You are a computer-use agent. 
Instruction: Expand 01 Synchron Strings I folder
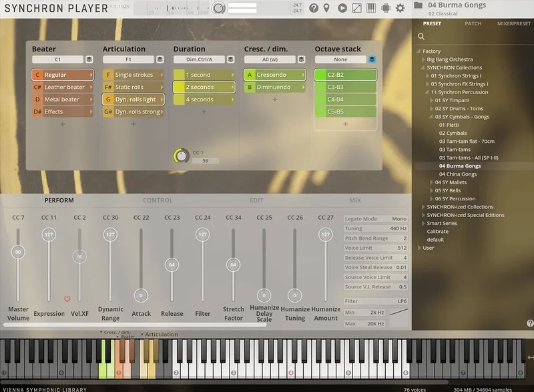427,75
